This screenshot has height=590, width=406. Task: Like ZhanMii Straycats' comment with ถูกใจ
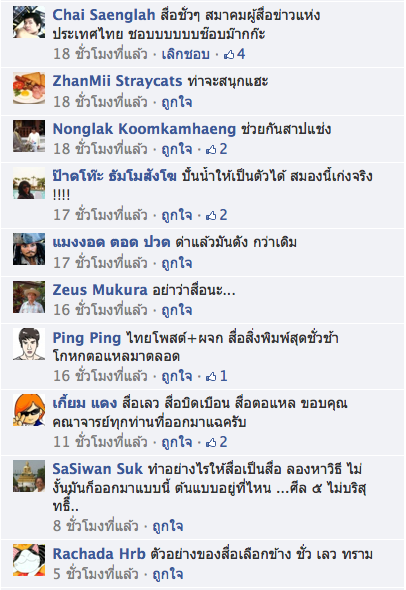(x=177, y=102)
